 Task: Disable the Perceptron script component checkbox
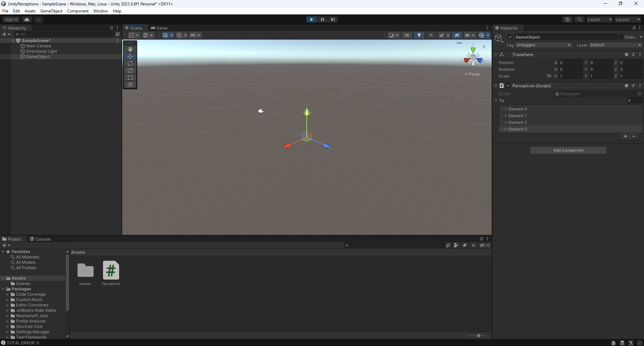[x=508, y=86]
